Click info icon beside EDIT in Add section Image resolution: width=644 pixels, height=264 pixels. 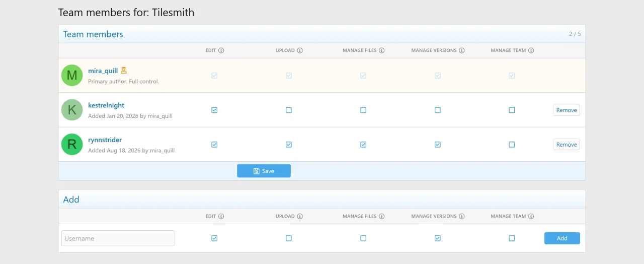click(221, 216)
